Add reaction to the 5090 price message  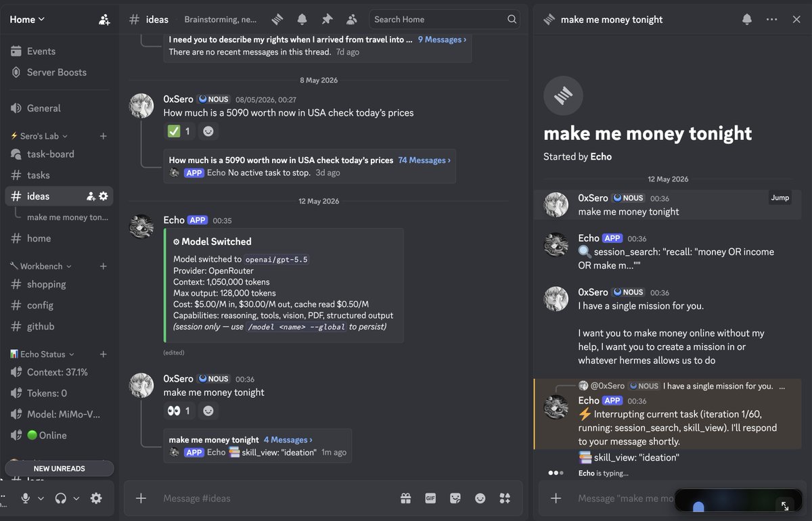click(208, 131)
